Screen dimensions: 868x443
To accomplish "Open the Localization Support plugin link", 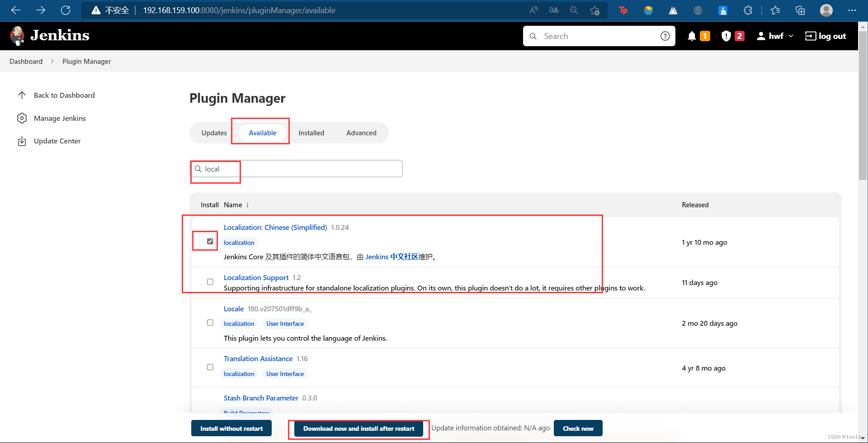I will (x=256, y=277).
